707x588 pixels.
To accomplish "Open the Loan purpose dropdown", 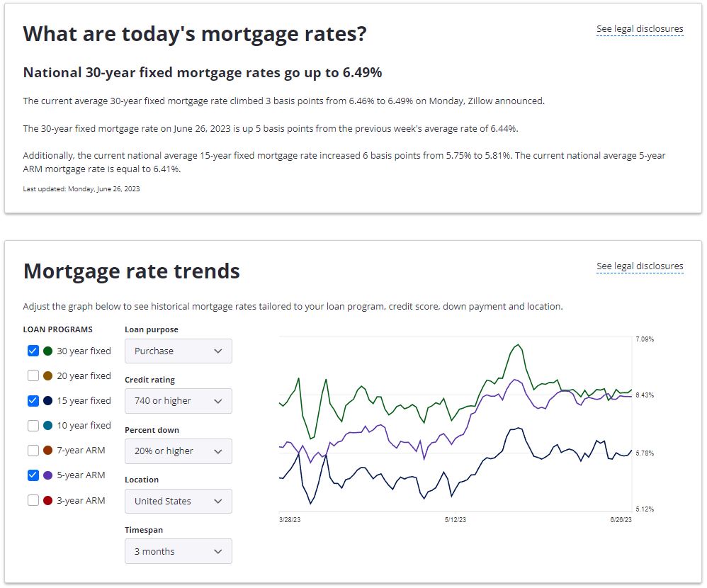I will point(178,351).
